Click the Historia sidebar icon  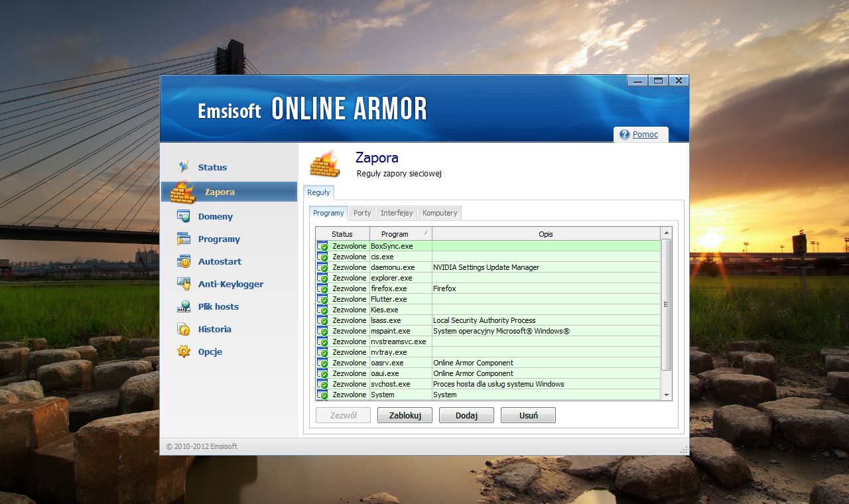point(184,329)
